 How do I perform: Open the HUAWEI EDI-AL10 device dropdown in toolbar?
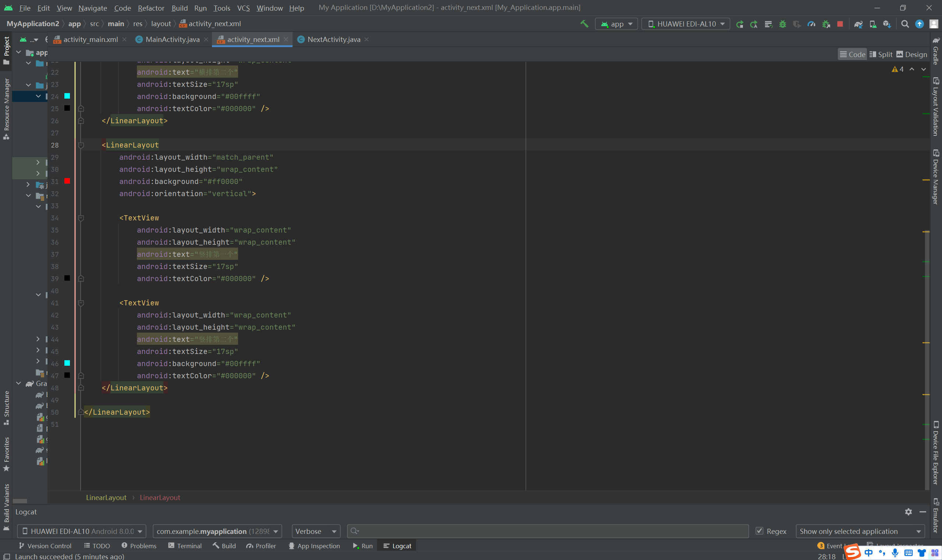coord(686,24)
